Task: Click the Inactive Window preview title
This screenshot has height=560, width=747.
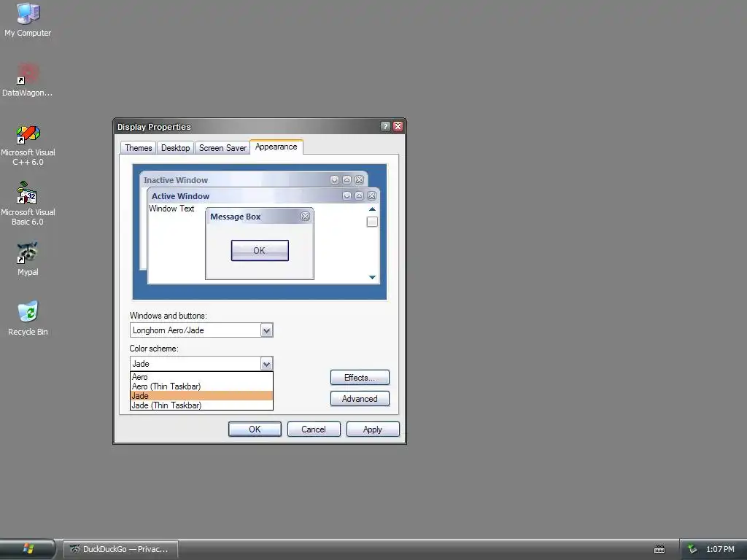Action: pos(176,180)
